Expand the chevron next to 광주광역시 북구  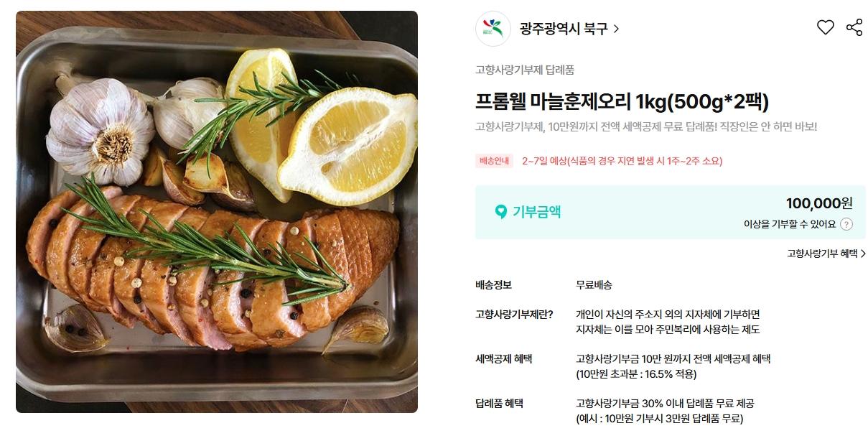(x=616, y=29)
